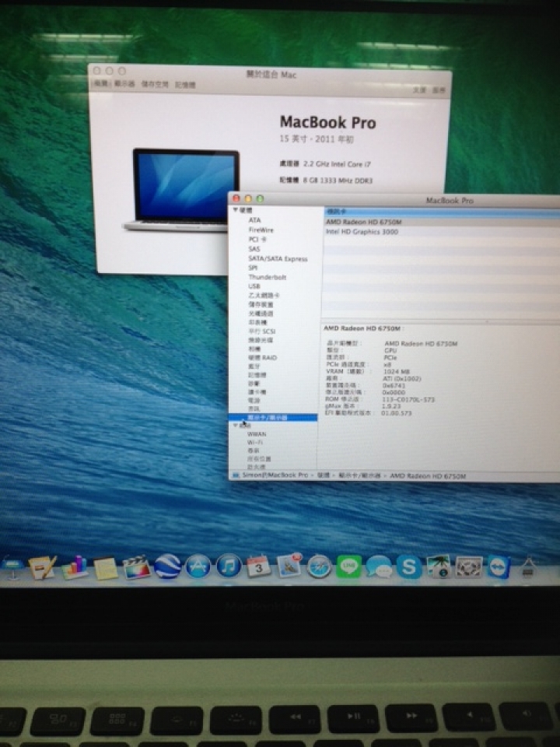Viewport: 560px width, 747px height.
Task: Select 硬體 RAID in the sidebar
Action: tap(262, 357)
